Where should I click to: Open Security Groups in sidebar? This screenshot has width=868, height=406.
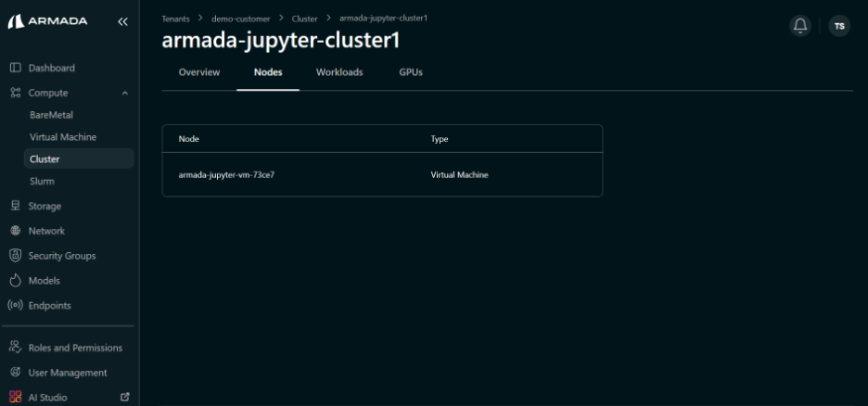(x=62, y=256)
